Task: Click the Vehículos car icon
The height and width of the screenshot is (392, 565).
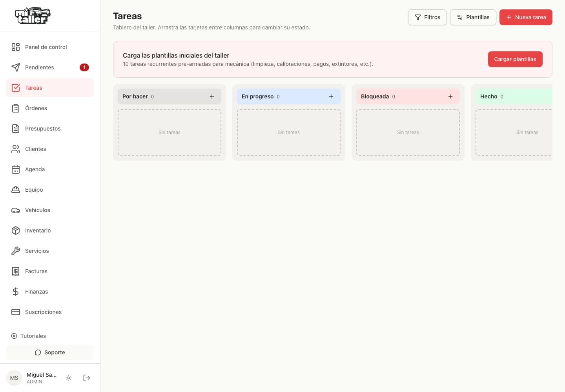Action: tap(16, 210)
